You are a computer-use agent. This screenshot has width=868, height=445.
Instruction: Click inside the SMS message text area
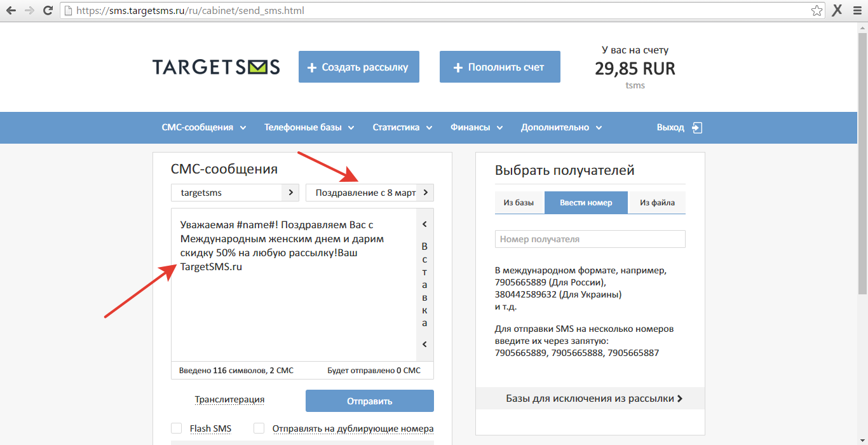point(294,285)
